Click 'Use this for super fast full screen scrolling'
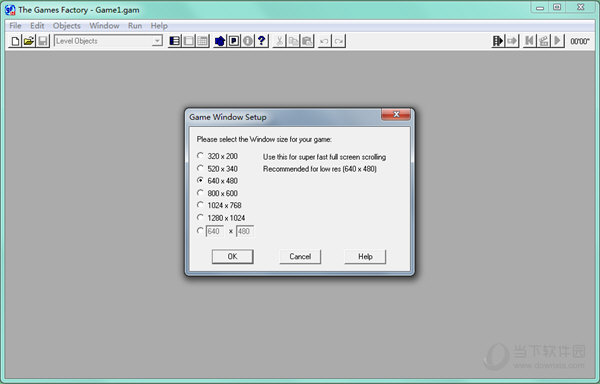The height and width of the screenshot is (384, 600). [324, 157]
